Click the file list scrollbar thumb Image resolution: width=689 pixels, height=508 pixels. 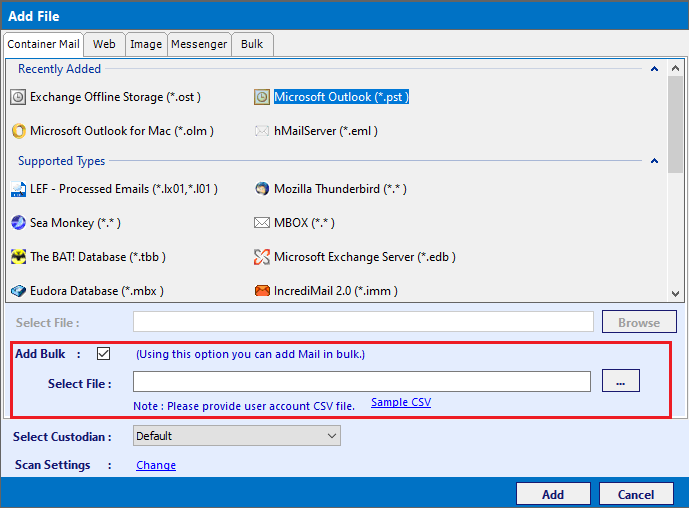pos(675,125)
